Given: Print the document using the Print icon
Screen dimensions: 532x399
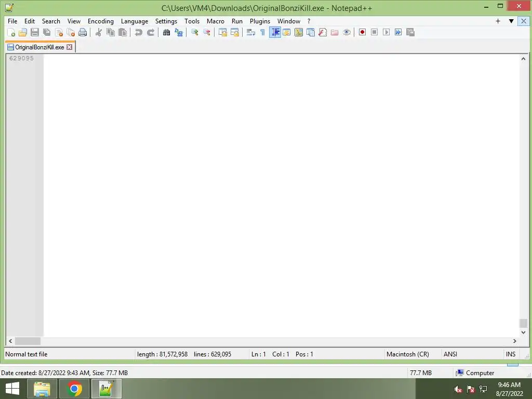Looking at the screenshot, I should pos(83,32).
